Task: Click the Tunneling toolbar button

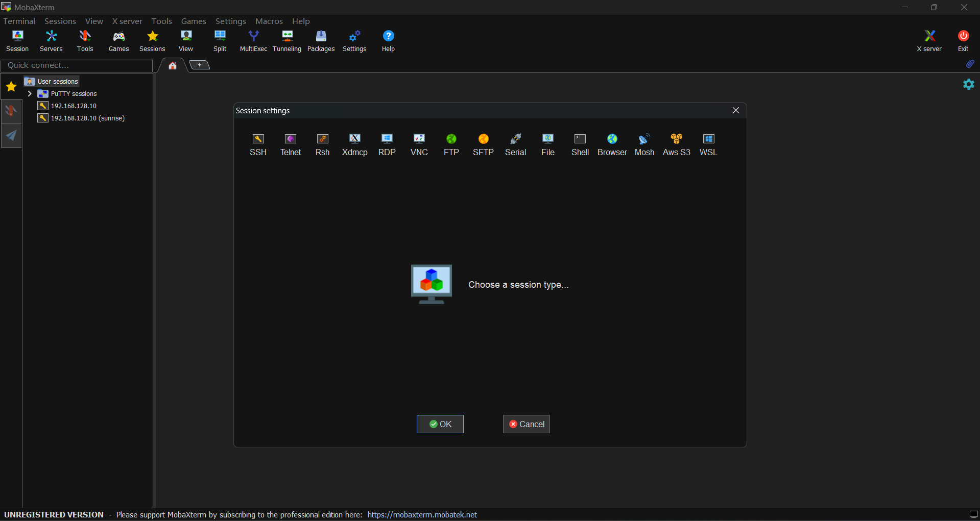Action: pos(287,41)
